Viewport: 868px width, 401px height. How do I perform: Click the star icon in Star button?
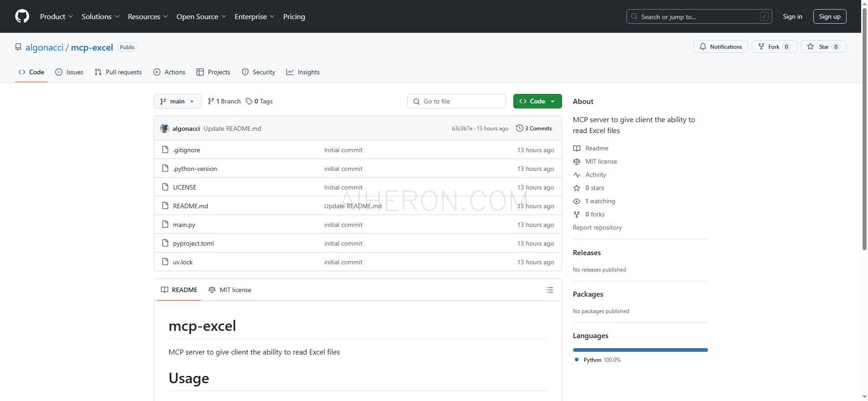811,46
